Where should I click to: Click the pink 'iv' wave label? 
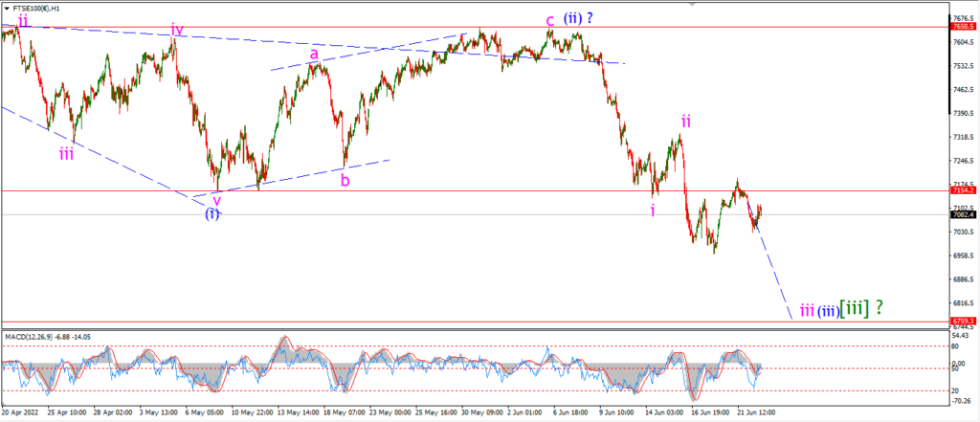[176, 28]
